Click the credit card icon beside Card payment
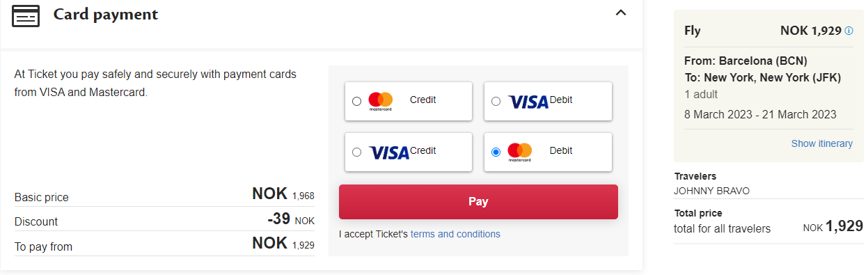Image resolution: width=868 pixels, height=275 pixels. click(26, 15)
